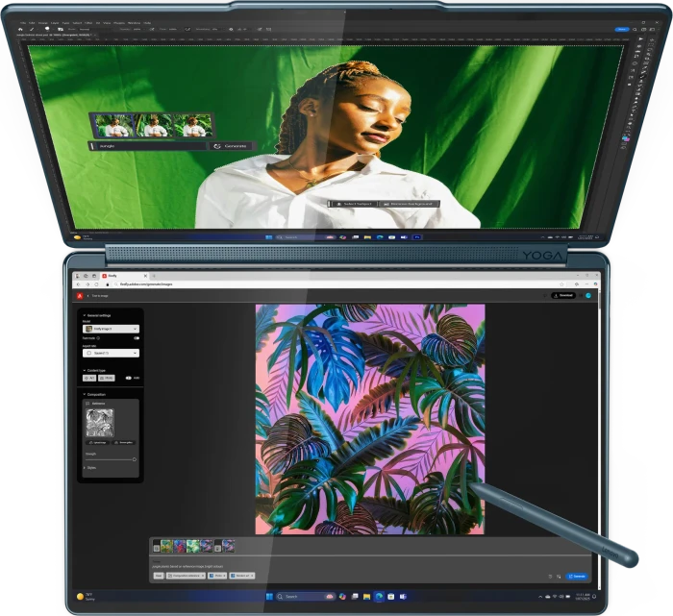Click Generate beside the jungle prompt in Photoshop
This screenshot has width=673, height=616.
[x=232, y=146]
